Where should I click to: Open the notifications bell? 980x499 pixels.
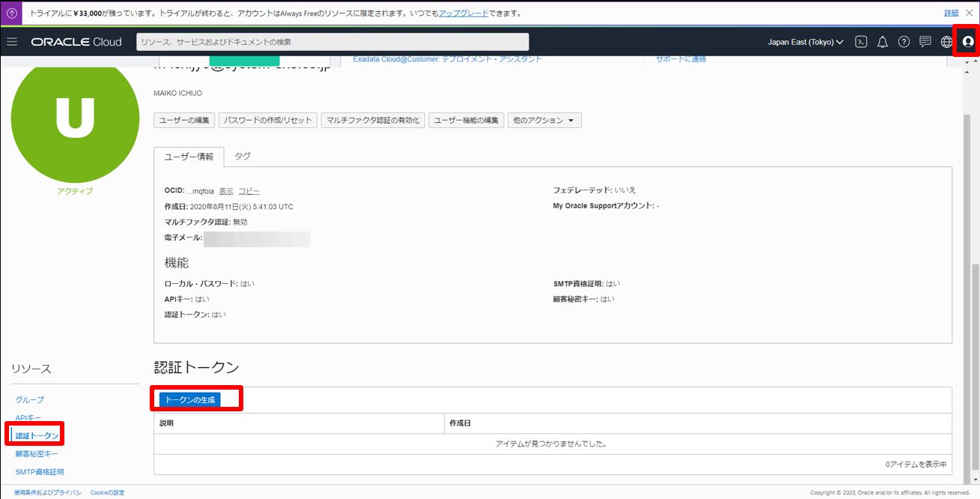click(883, 42)
